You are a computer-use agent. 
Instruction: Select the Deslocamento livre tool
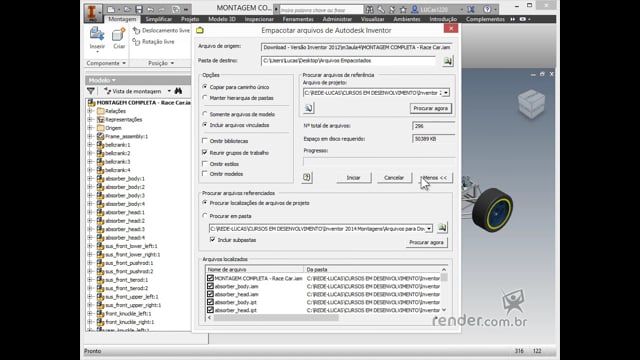pos(161,30)
